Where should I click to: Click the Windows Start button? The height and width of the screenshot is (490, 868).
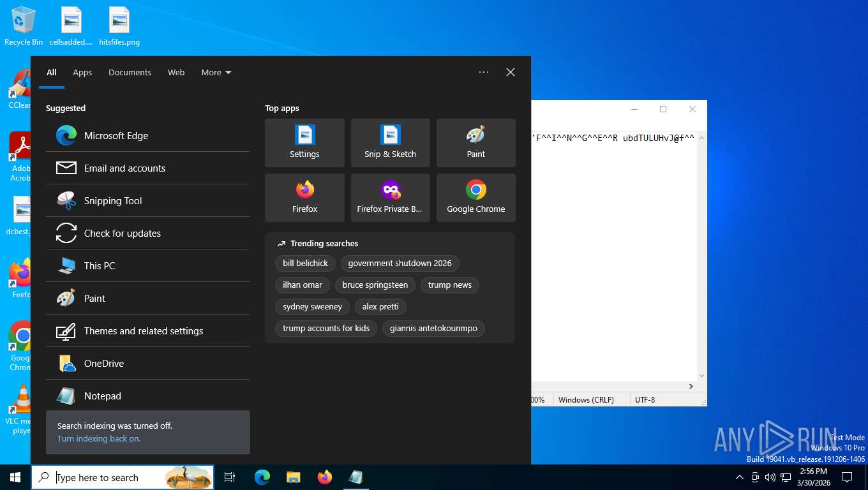point(15,477)
